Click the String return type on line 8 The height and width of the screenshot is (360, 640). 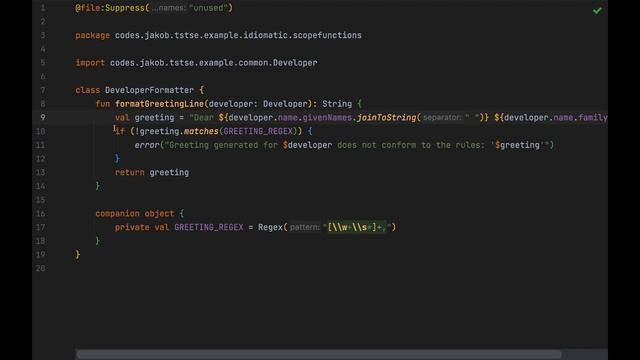337,104
